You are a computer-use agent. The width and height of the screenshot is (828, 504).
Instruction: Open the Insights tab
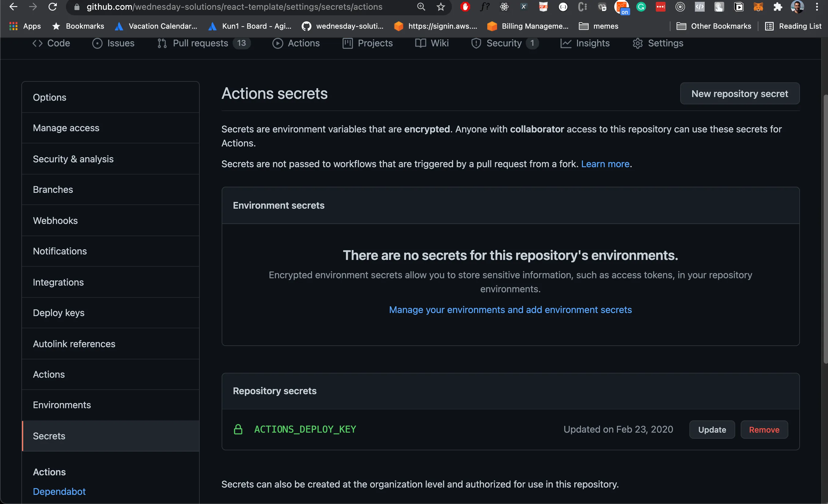[x=585, y=43]
